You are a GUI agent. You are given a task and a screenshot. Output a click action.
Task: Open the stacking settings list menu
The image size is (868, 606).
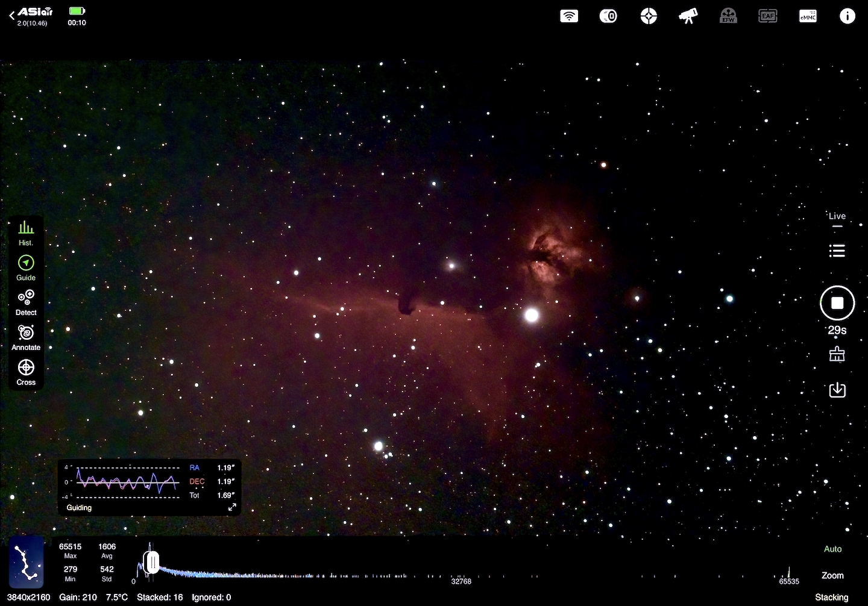[x=837, y=251]
